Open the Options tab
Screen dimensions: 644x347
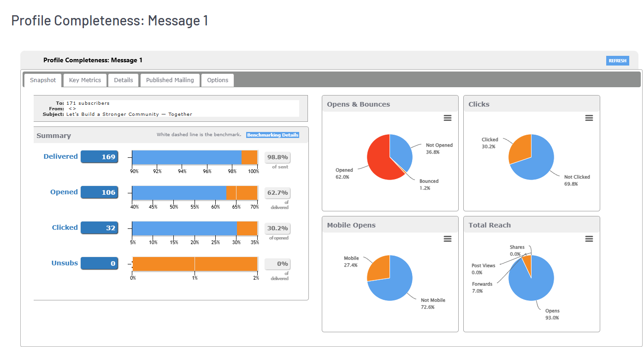(x=217, y=80)
